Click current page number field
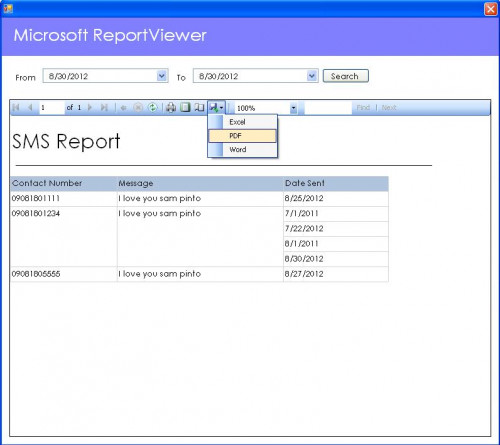The height and width of the screenshot is (445, 500). click(52, 108)
